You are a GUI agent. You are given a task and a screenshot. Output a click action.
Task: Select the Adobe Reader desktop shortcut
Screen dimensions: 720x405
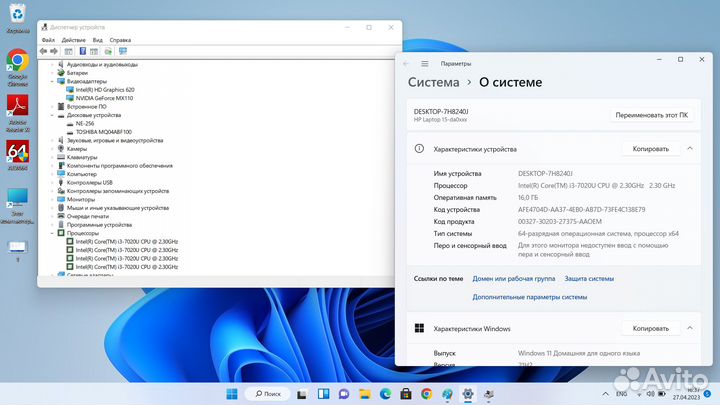tap(17, 113)
